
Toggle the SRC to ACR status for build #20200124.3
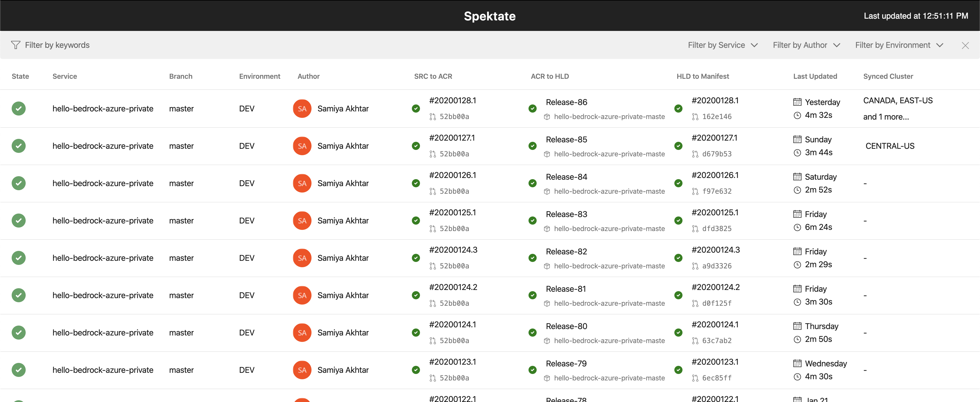416,258
